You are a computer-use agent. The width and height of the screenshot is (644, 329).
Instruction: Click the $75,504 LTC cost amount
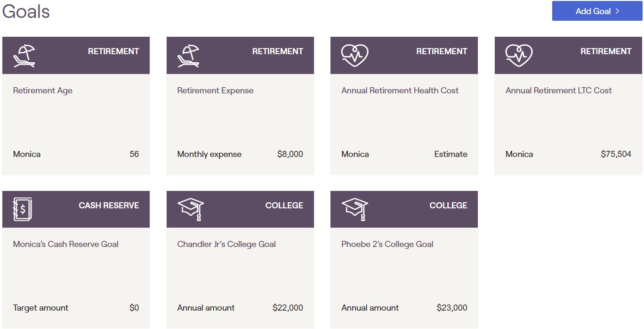[616, 154]
